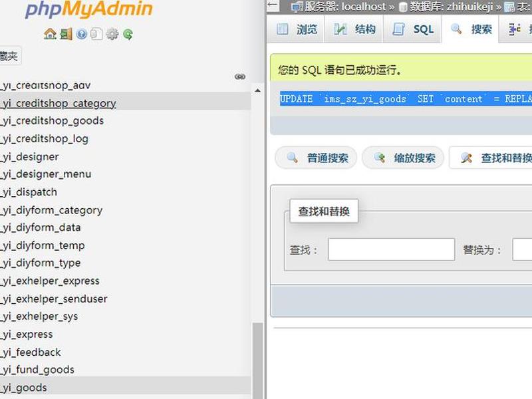Image resolution: width=532 pixels, height=399 pixels.
Task: Choose 普通搜索 normal search
Action: 316,158
